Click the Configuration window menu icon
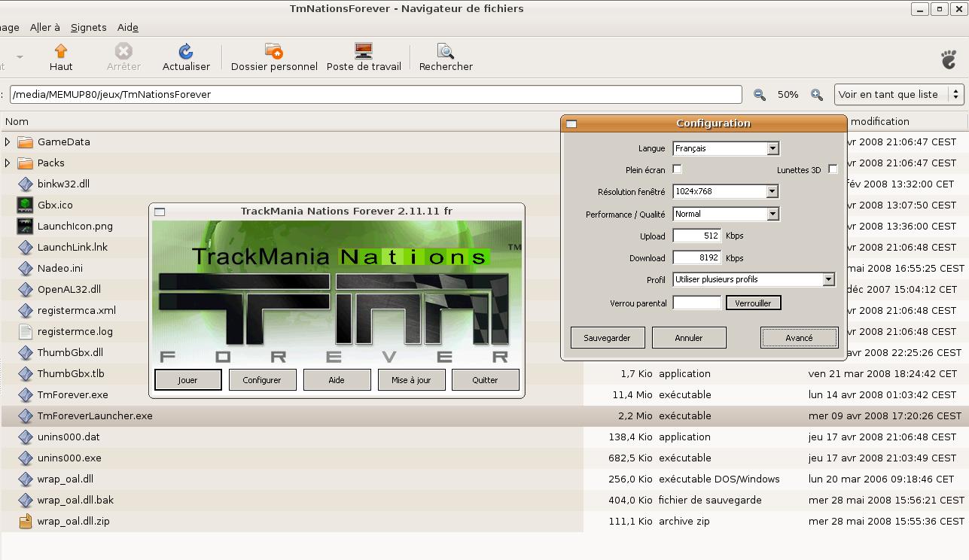Viewport: 969px width, 560px height. [x=571, y=123]
